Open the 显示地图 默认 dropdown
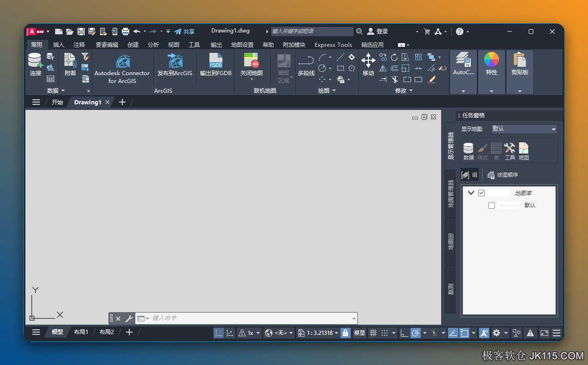The image size is (588, 365). [x=524, y=129]
